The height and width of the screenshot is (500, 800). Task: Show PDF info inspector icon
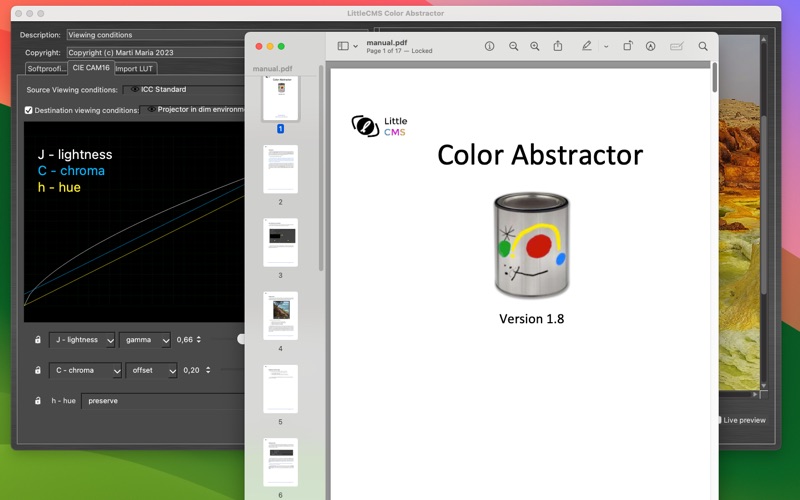489,46
